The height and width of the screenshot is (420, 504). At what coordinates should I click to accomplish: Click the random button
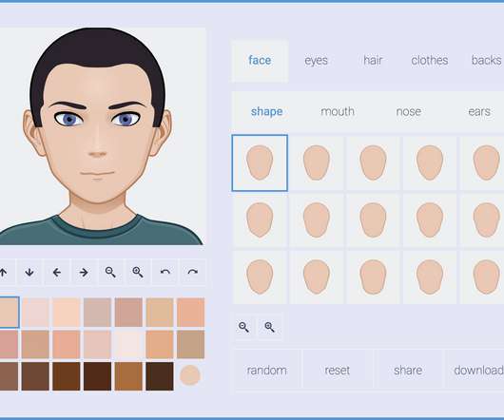[266, 371]
